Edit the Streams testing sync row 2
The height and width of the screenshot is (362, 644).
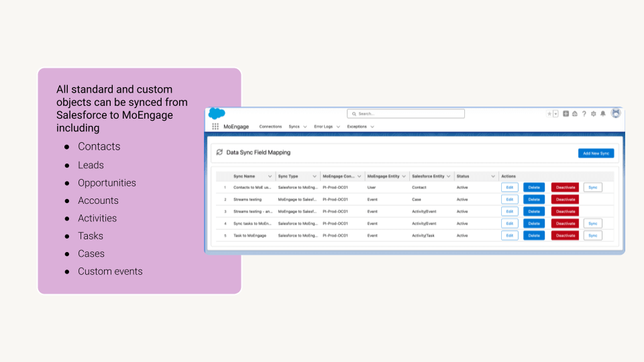click(x=510, y=200)
